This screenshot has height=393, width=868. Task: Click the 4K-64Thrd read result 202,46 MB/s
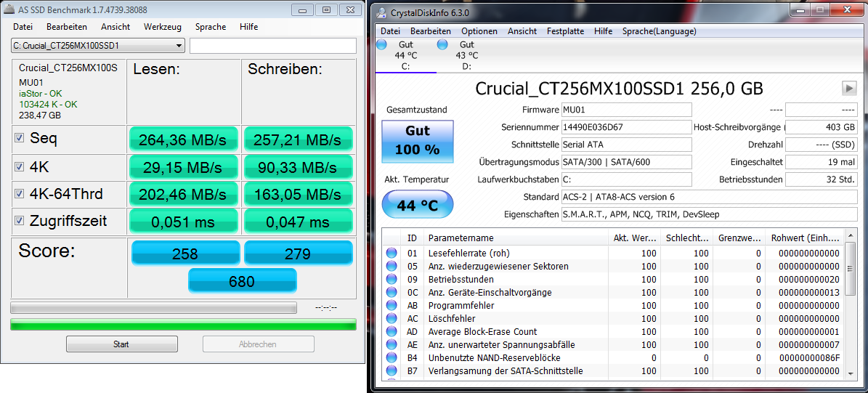click(184, 194)
